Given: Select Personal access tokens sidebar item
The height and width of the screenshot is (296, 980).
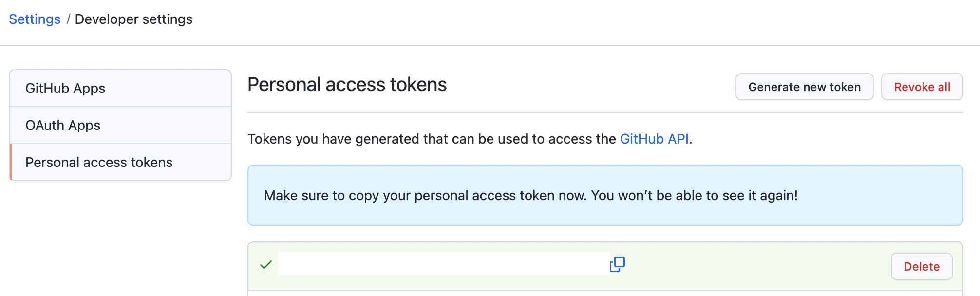Looking at the screenshot, I should (x=99, y=162).
